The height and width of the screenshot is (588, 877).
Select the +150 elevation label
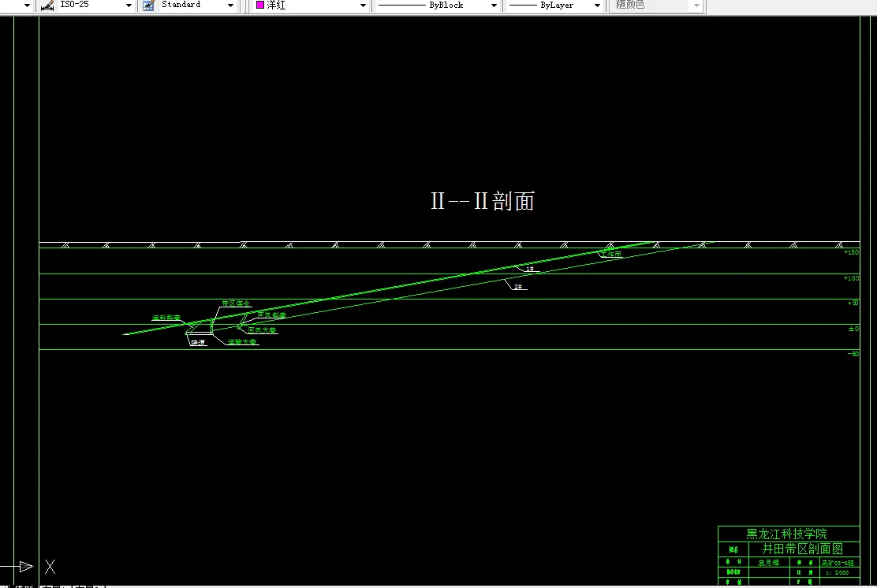click(851, 252)
